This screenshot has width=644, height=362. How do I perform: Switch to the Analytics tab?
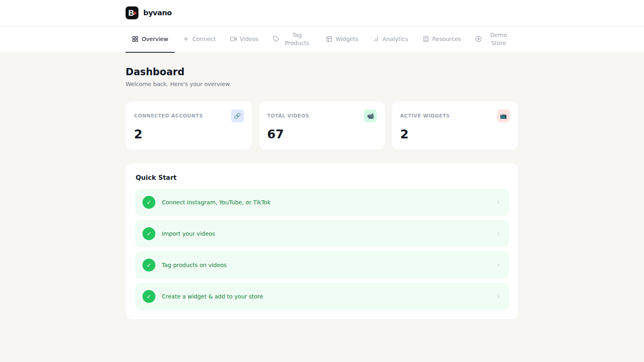tap(390, 39)
